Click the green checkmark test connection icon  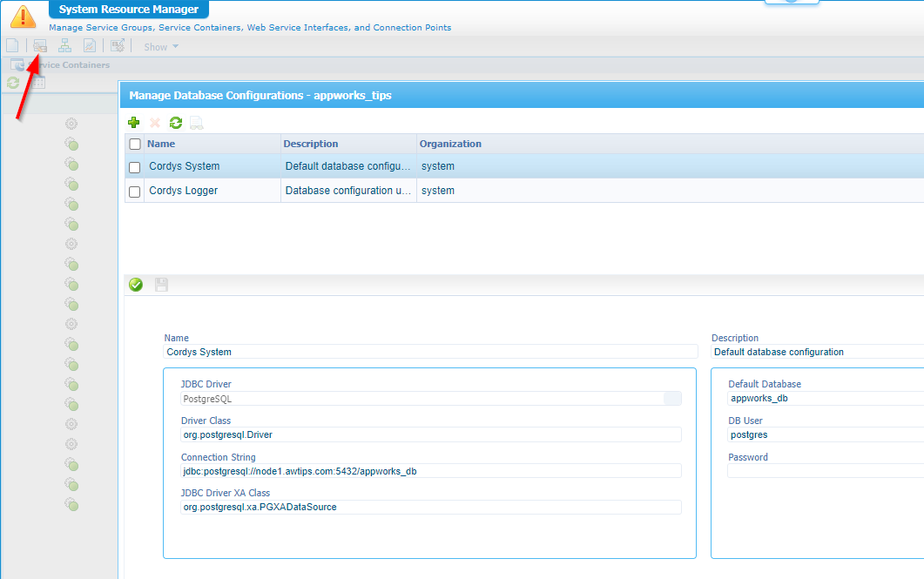pos(136,285)
